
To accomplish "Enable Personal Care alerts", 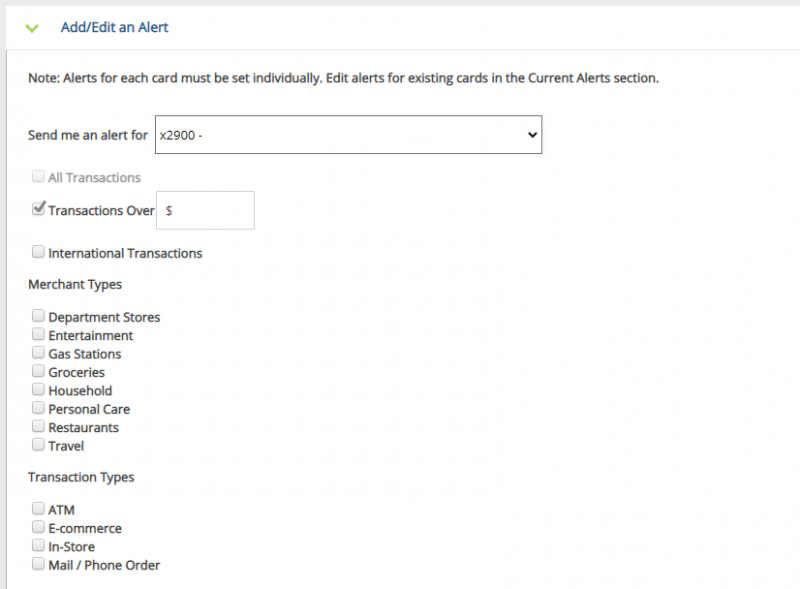I will tap(39, 409).
